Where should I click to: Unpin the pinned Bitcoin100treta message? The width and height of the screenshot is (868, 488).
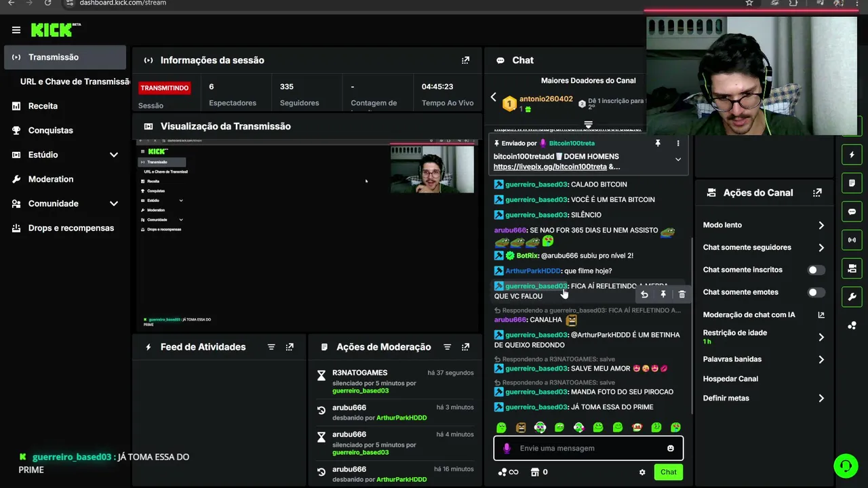point(657,143)
